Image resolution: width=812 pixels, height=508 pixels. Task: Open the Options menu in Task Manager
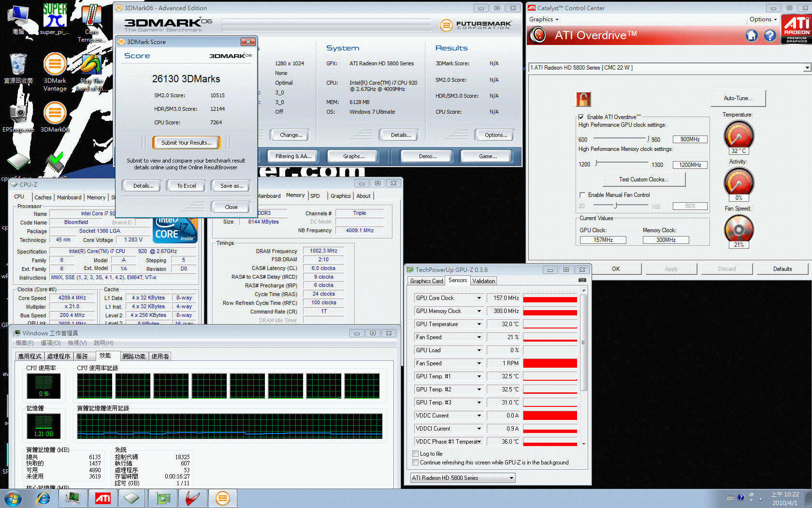(51, 343)
